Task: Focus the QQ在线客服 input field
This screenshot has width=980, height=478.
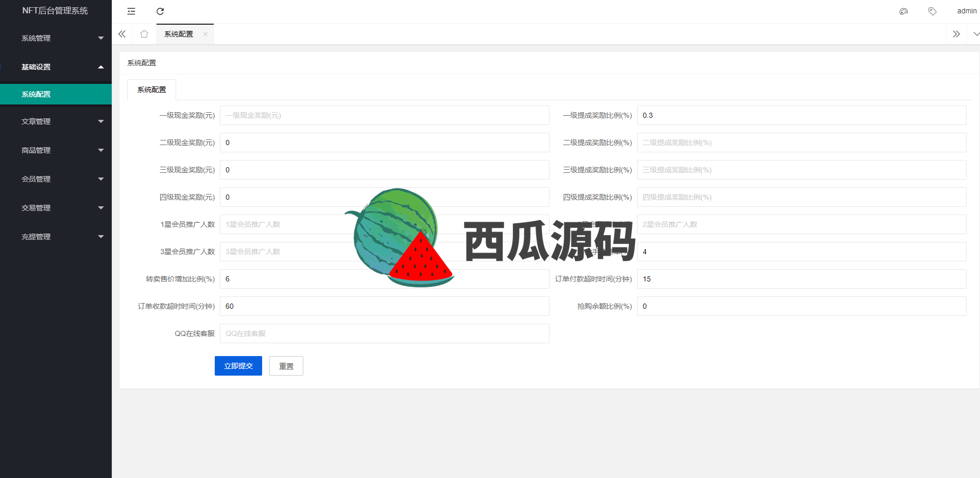Action: pyautogui.click(x=385, y=333)
